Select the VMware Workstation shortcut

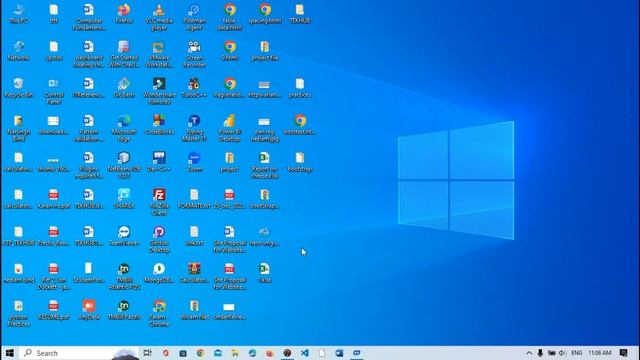tap(159, 54)
